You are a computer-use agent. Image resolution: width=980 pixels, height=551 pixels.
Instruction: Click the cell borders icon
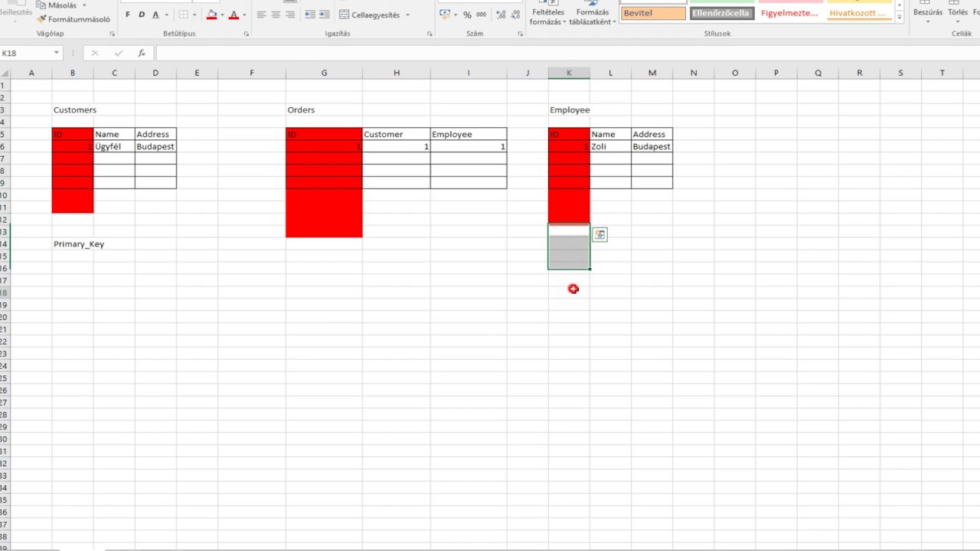(184, 15)
